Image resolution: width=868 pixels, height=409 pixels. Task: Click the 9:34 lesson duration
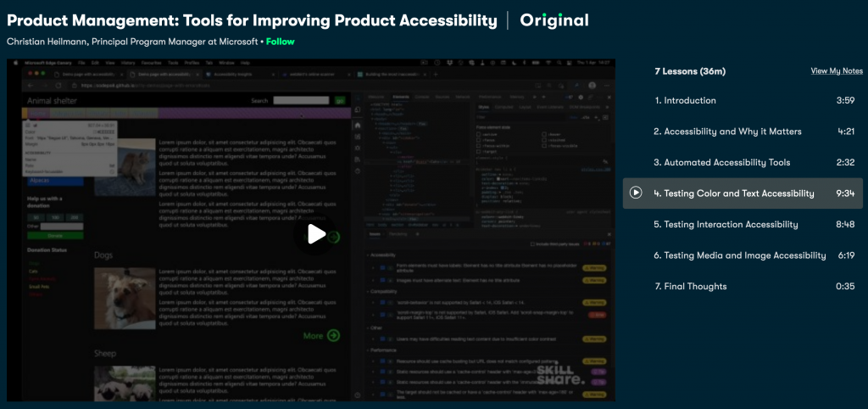pos(846,193)
